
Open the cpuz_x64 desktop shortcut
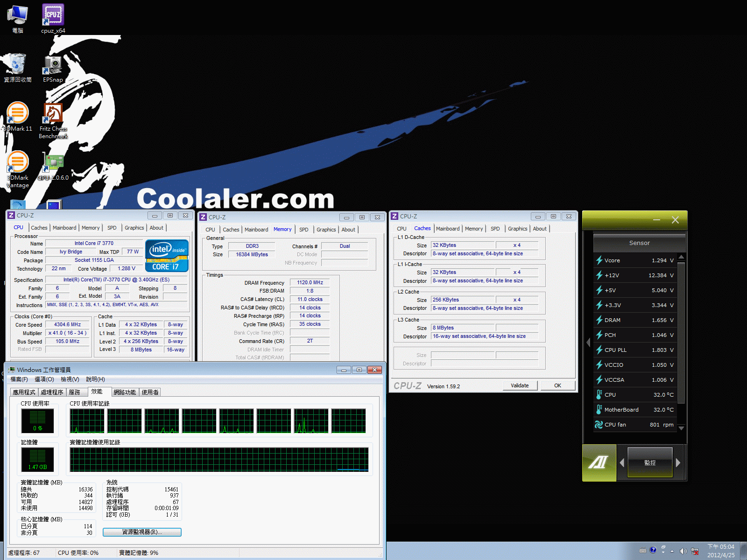click(x=53, y=19)
